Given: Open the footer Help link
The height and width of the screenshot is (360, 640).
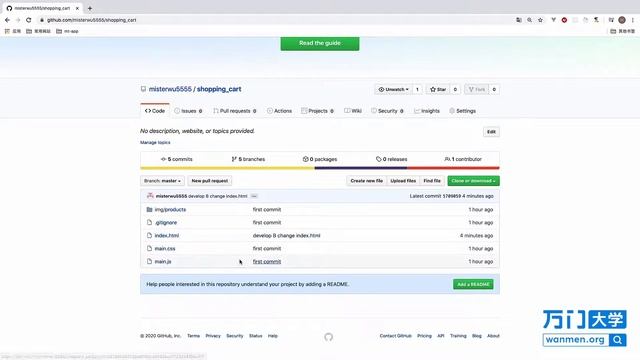Looking at the screenshot, I should pyautogui.click(x=273, y=336).
